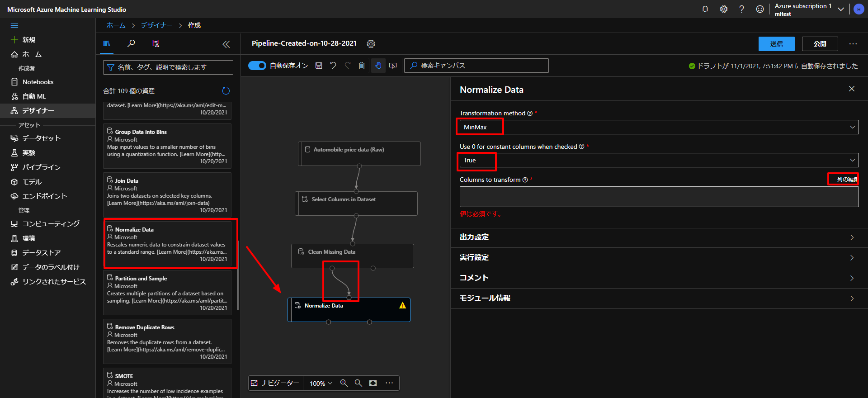The width and height of the screenshot is (868, 398).
Task: Click the 送信 submit button
Action: tap(776, 44)
